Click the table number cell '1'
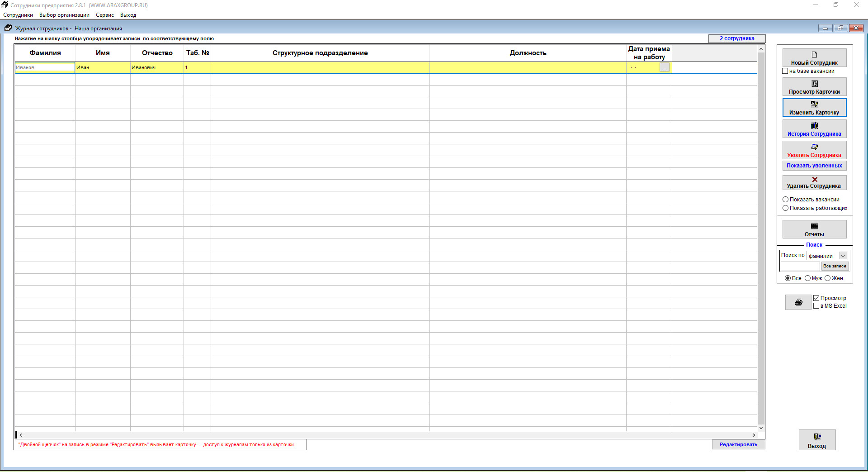868x472 pixels. 198,67
